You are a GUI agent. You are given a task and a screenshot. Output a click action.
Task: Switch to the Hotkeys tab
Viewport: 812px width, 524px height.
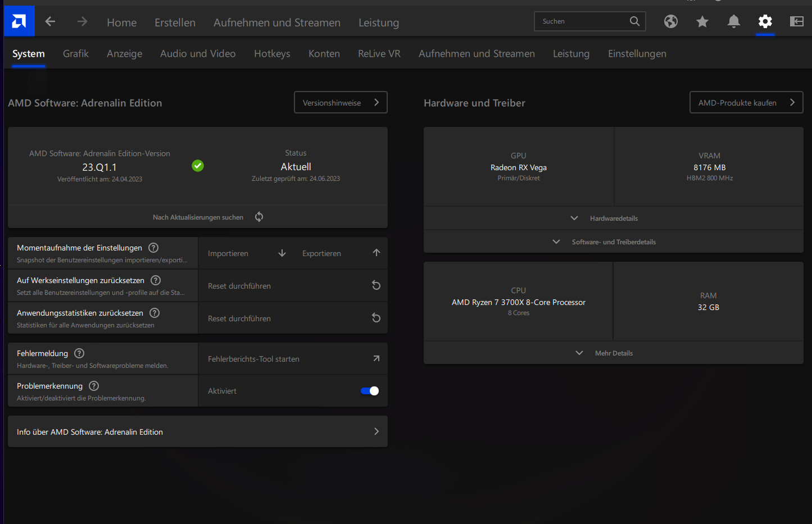[x=272, y=53]
